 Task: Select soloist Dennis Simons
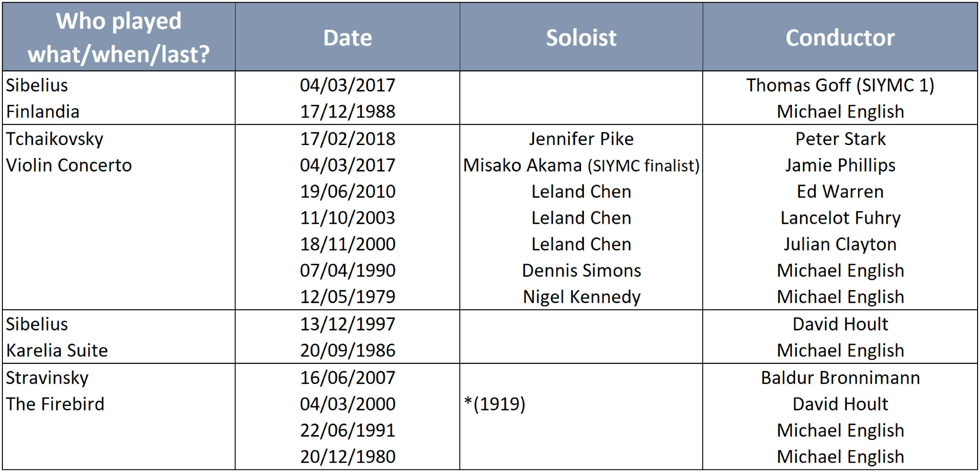pyautogui.click(x=581, y=270)
